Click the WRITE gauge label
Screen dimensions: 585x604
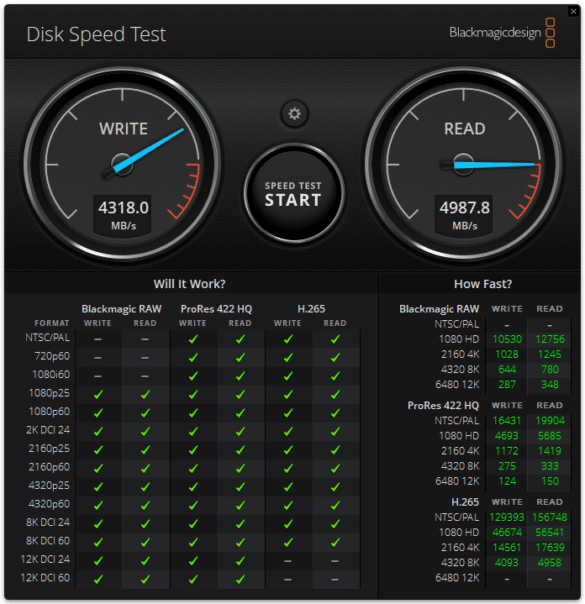coord(123,129)
